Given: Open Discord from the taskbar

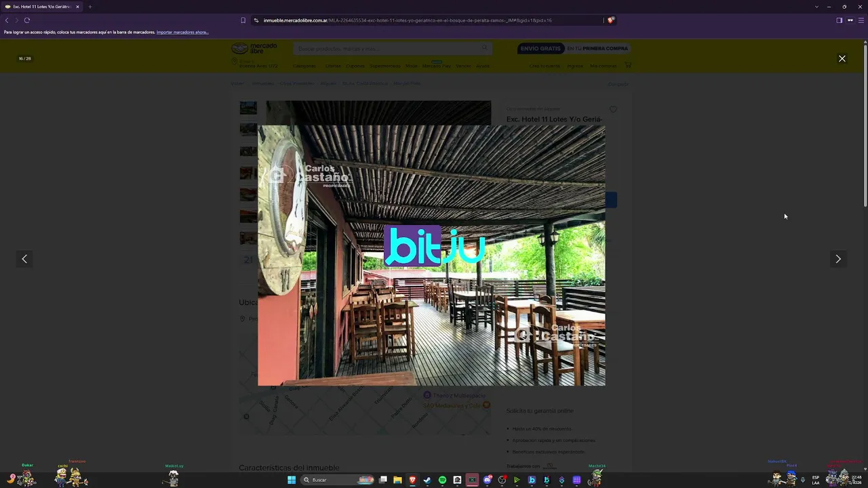Looking at the screenshot, I should (x=487, y=480).
